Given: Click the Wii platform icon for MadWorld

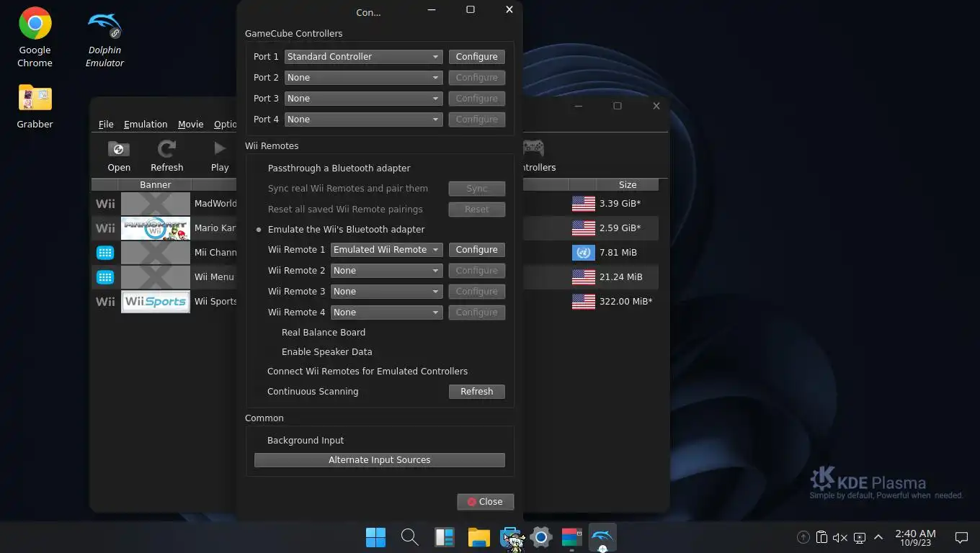Looking at the screenshot, I should coord(105,204).
